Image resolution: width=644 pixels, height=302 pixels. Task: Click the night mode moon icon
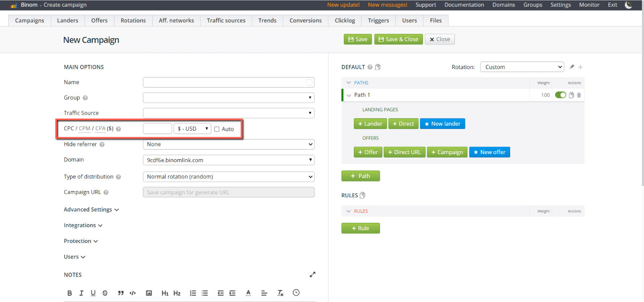[628, 5]
